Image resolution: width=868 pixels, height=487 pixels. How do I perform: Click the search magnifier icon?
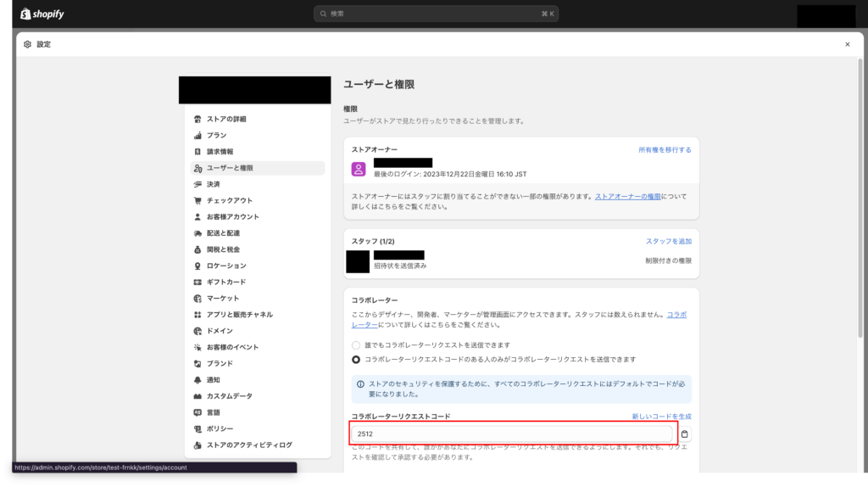(x=323, y=14)
